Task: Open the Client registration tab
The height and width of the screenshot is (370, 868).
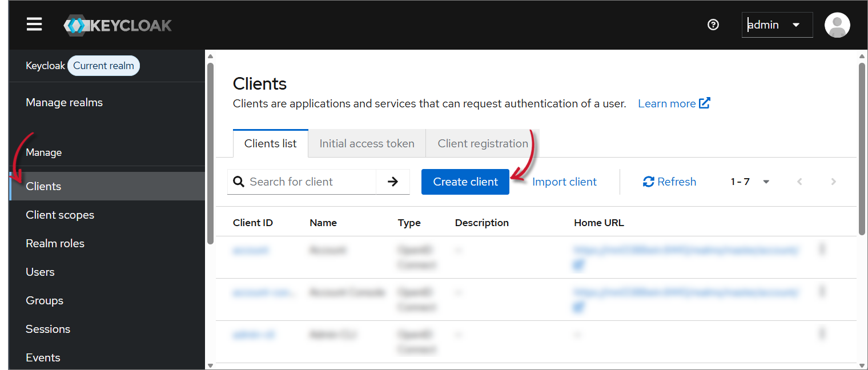Action: pyautogui.click(x=483, y=143)
